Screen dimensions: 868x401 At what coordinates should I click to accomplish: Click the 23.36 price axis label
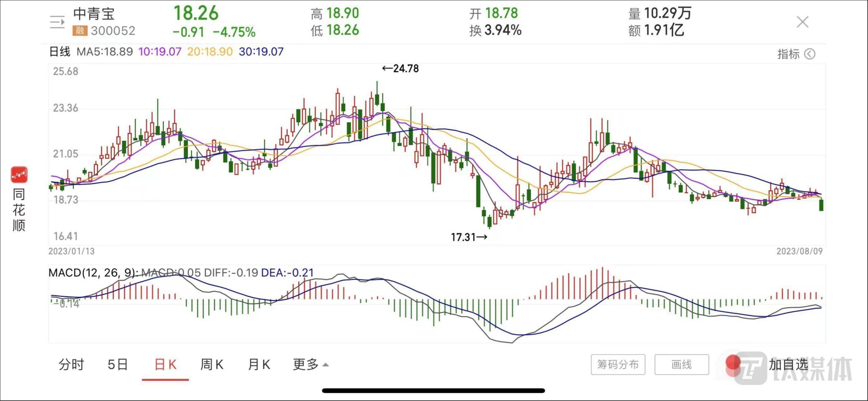66,108
